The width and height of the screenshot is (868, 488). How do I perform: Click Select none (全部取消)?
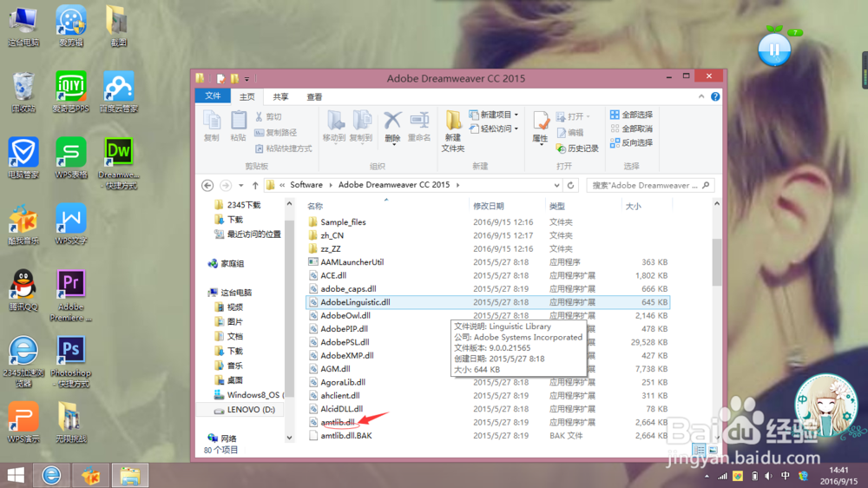coord(631,129)
